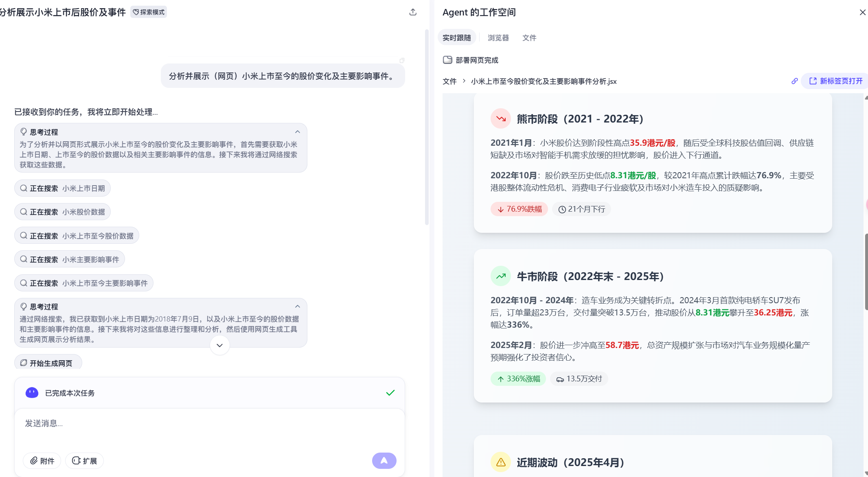Click the bull market uptrend icon
Screen dimensions: 868x477
(x=501, y=276)
